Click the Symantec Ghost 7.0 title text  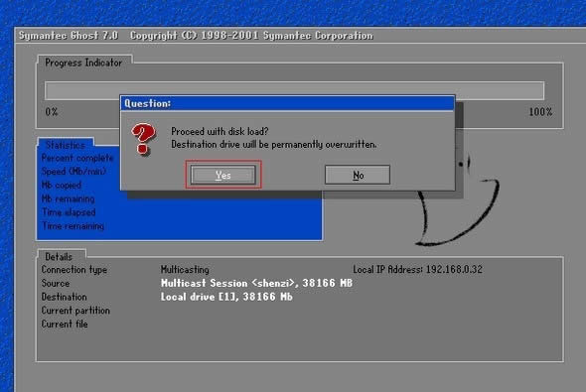(69, 36)
